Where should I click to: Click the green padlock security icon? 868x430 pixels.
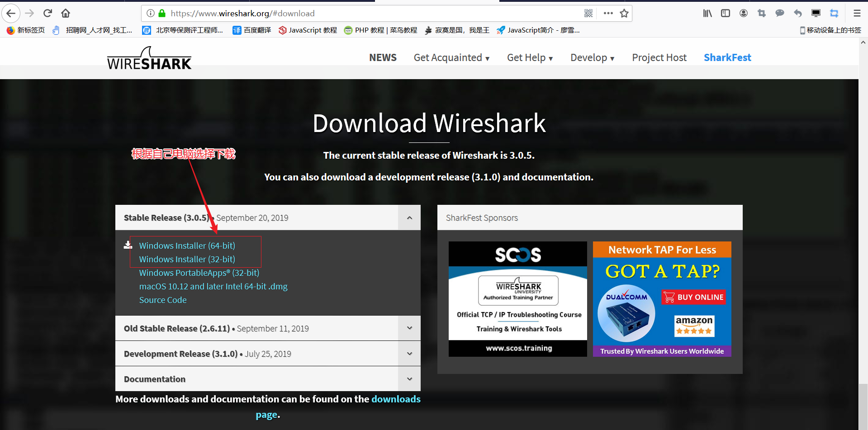click(x=162, y=13)
